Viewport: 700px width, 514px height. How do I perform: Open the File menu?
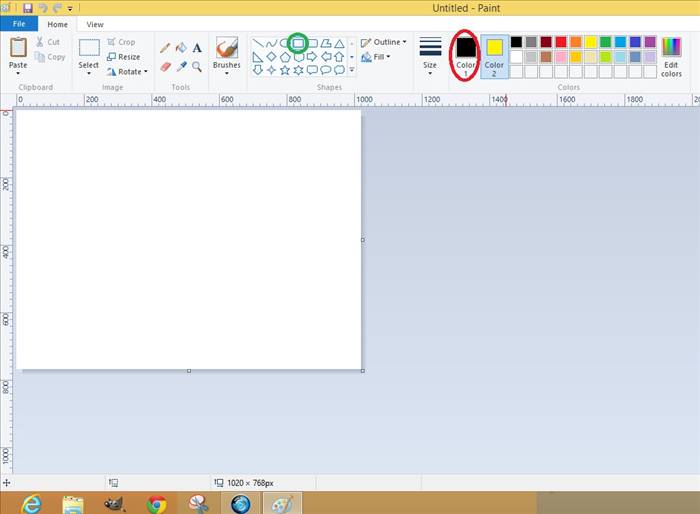click(x=19, y=24)
